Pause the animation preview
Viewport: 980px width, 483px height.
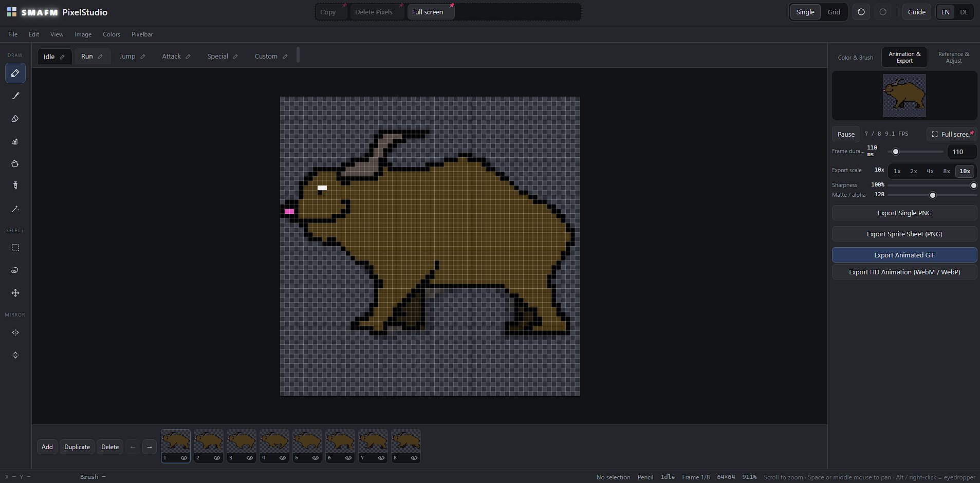846,134
